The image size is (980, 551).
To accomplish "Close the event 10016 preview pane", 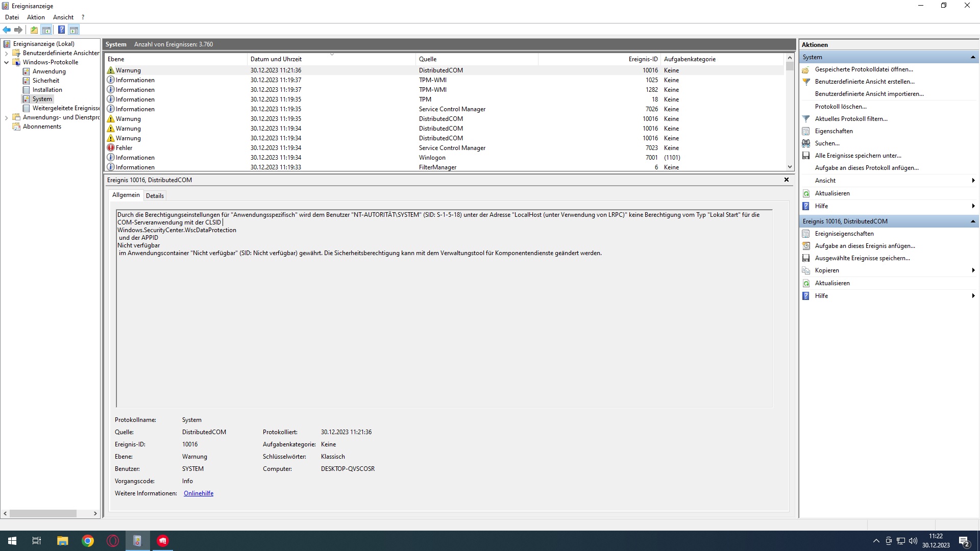I will click(x=786, y=180).
